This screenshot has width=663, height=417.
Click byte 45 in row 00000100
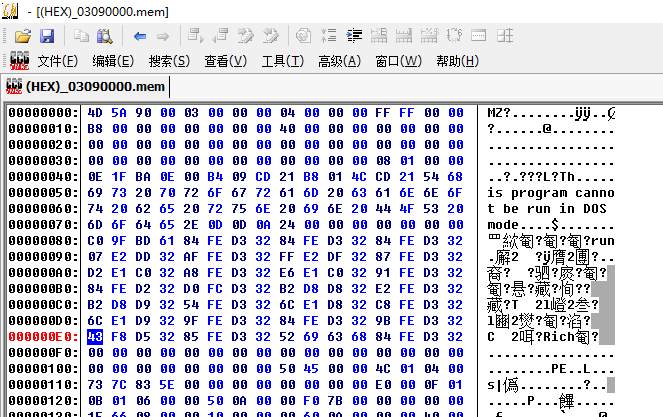pyautogui.click(x=311, y=369)
